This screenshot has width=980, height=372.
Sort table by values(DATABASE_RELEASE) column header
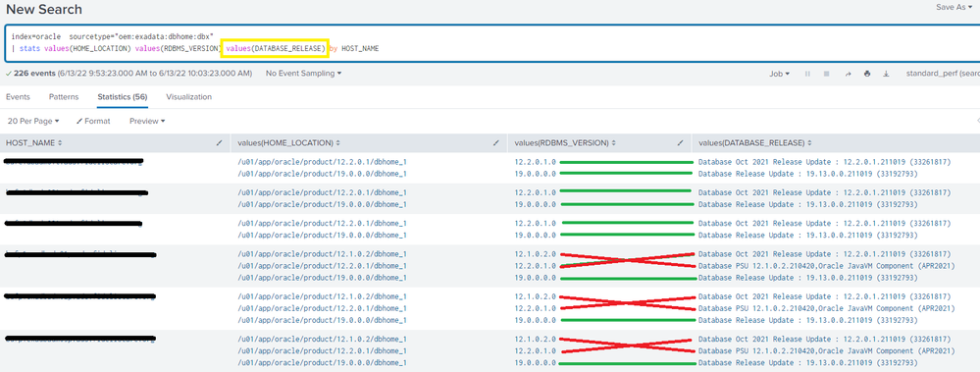(755, 143)
